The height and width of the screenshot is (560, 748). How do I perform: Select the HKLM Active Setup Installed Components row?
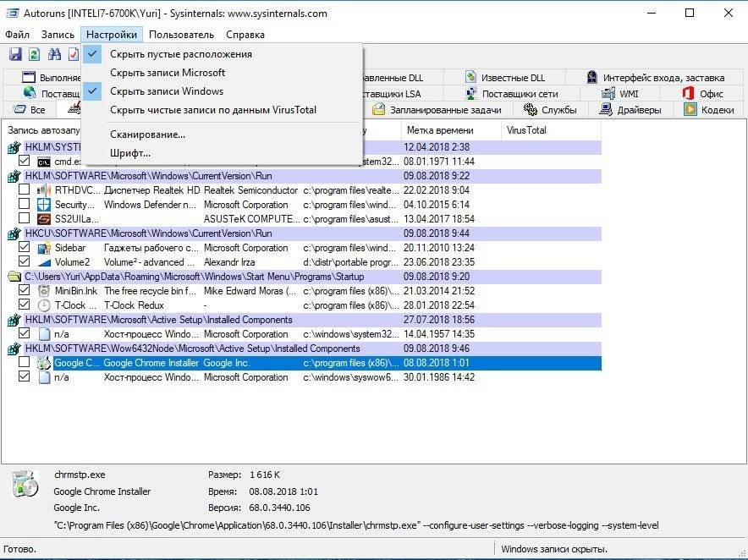pos(304,320)
